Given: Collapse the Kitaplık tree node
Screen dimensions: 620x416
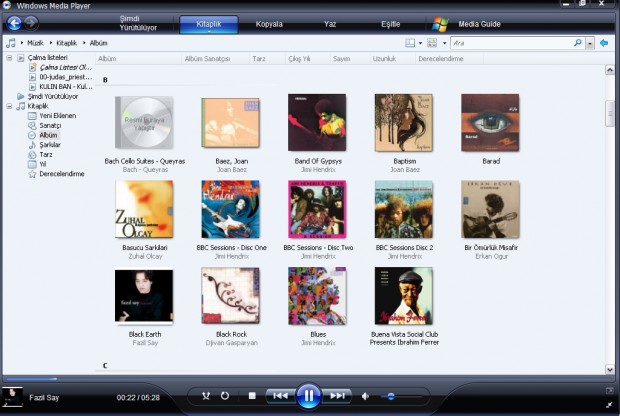Looking at the screenshot, I should coord(9,106).
